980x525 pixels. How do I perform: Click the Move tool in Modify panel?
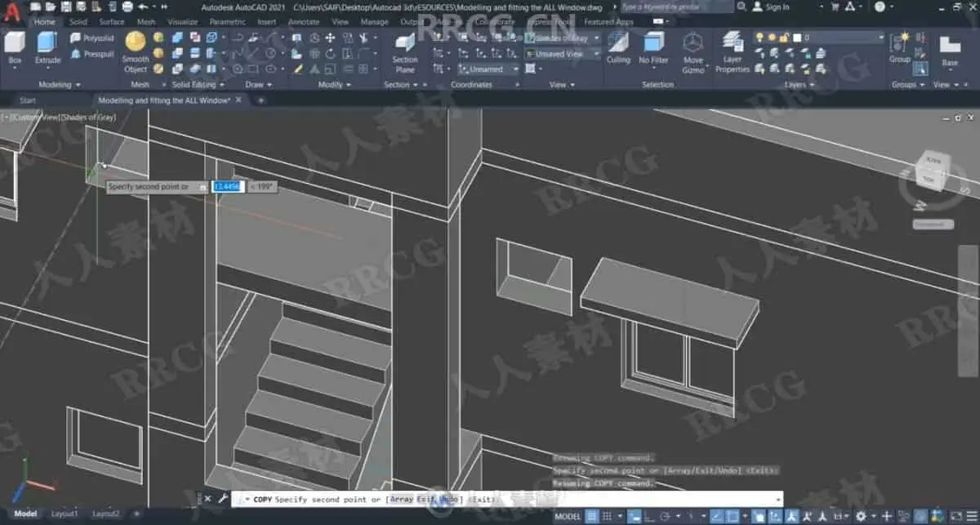click(331, 38)
